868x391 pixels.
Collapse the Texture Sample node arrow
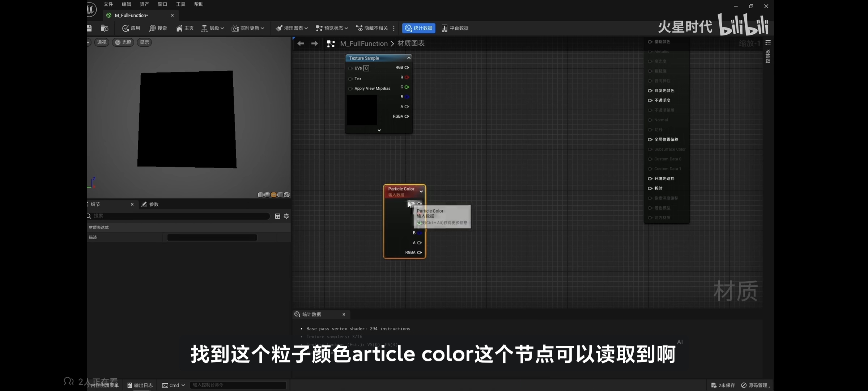(x=409, y=58)
